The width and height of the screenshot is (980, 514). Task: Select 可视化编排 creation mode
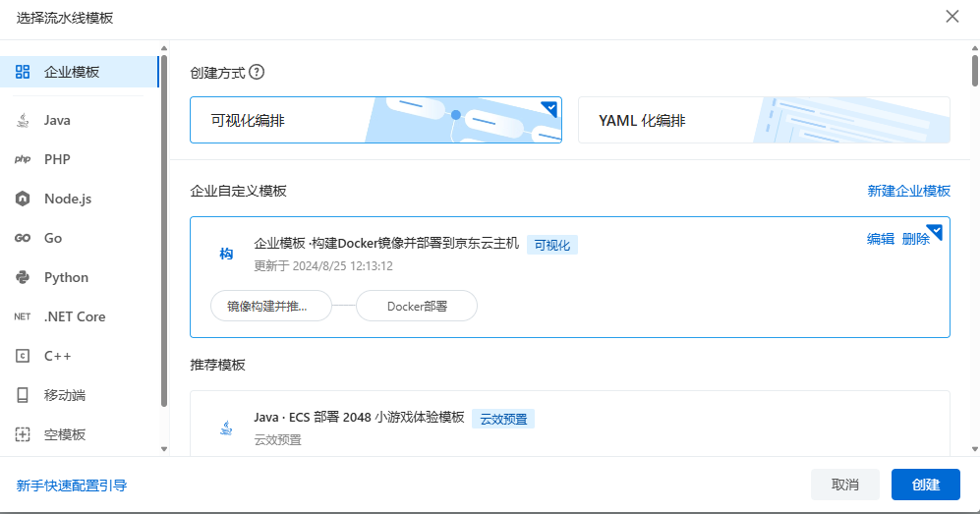tap(375, 120)
